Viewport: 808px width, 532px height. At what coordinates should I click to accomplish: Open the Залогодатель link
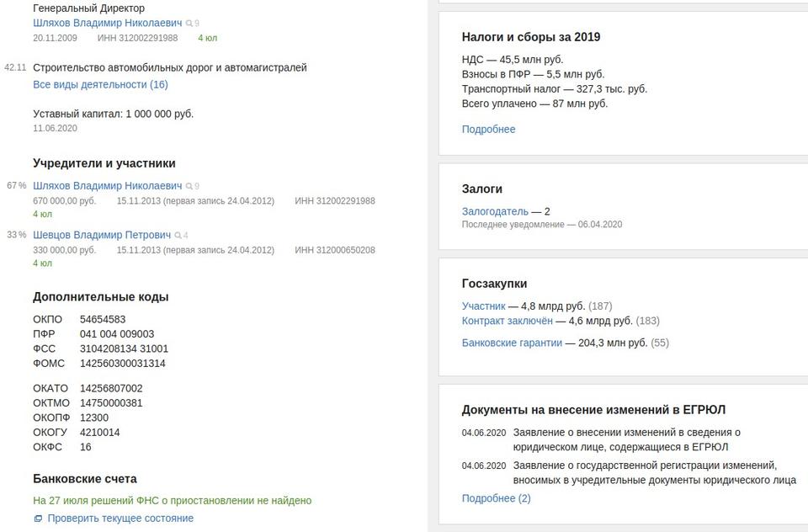495,211
